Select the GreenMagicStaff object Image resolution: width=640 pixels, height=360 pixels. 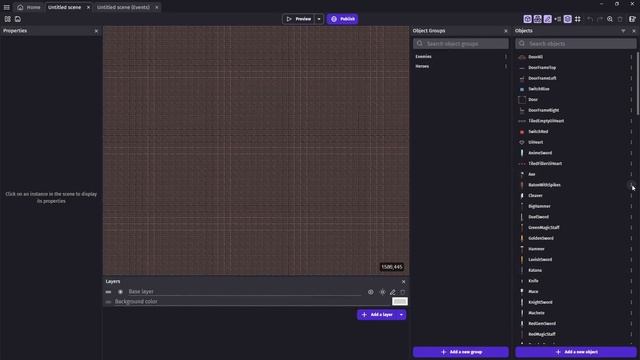click(x=544, y=228)
